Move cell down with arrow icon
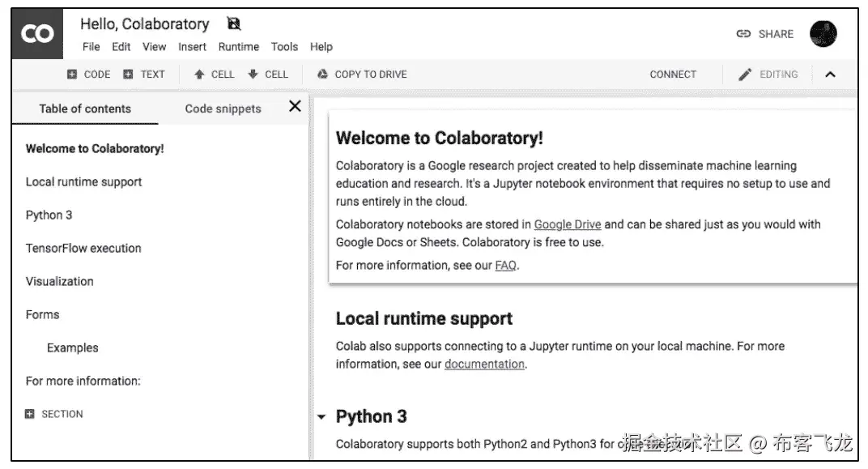 pyautogui.click(x=268, y=75)
